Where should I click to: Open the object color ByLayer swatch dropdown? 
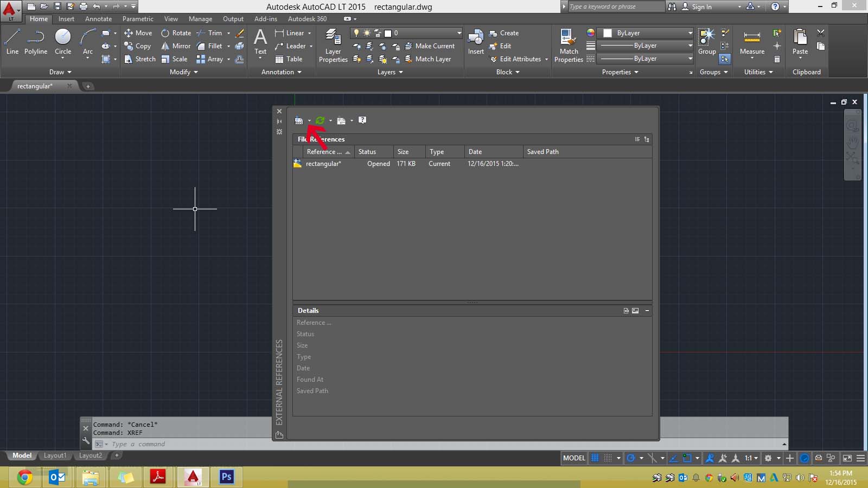click(x=645, y=33)
